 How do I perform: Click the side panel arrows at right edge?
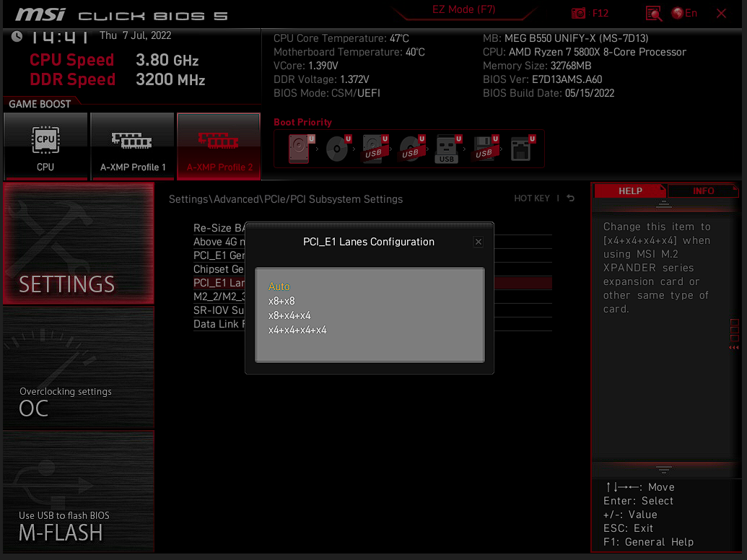point(734,348)
